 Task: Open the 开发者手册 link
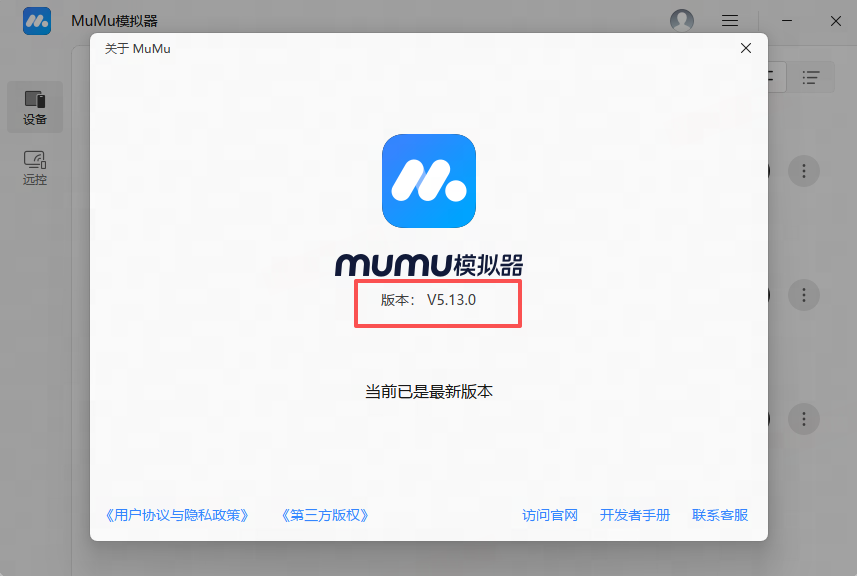coord(635,516)
